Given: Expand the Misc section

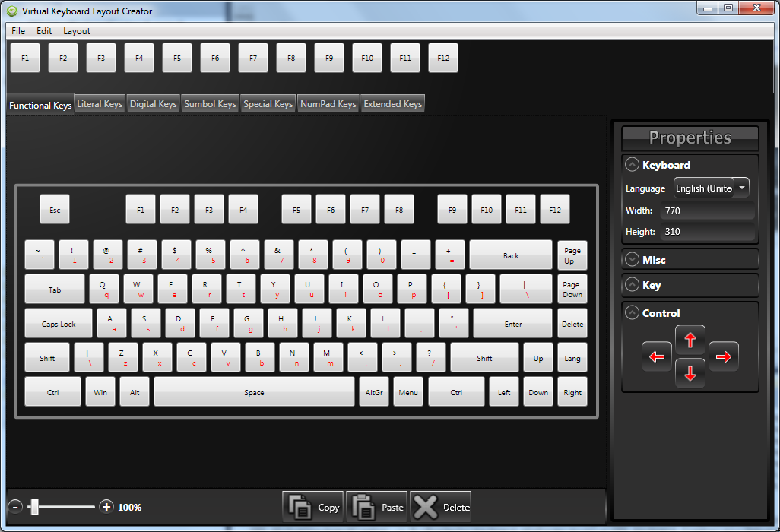Looking at the screenshot, I should coord(632,260).
